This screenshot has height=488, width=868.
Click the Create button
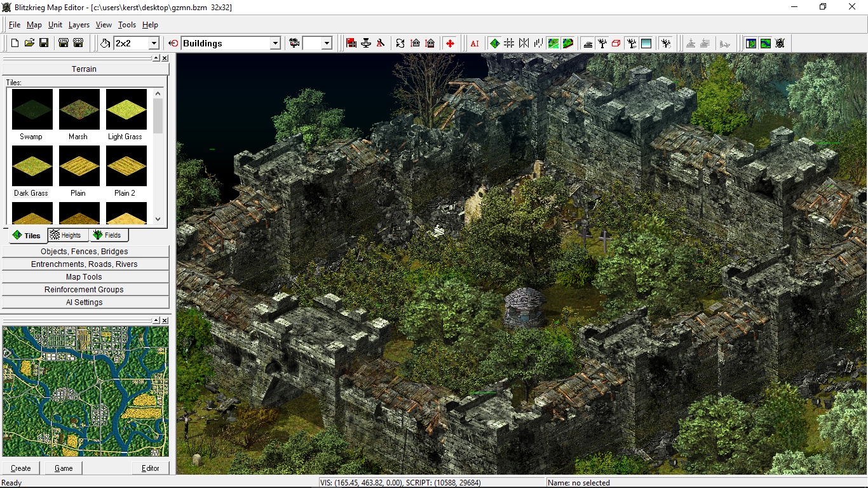pos(21,468)
